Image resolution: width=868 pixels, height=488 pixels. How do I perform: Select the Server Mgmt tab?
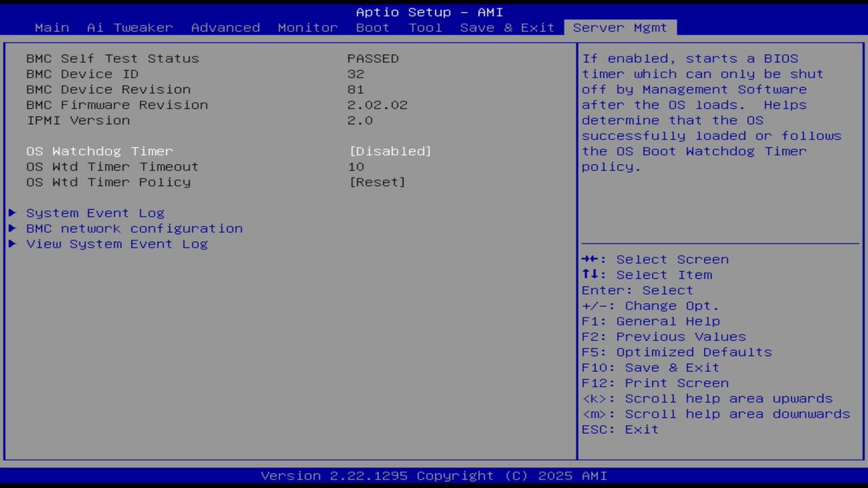coord(619,27)
